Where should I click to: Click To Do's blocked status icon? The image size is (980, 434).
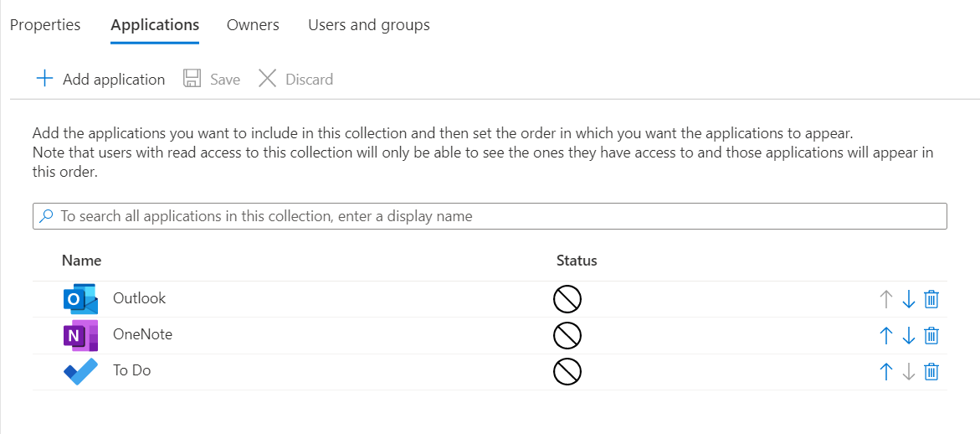pos(567,372)
